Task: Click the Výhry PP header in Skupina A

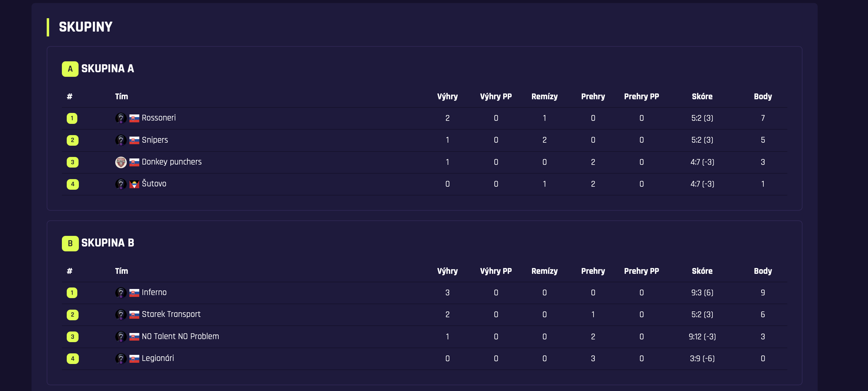Action: click(x=496, y=97)
